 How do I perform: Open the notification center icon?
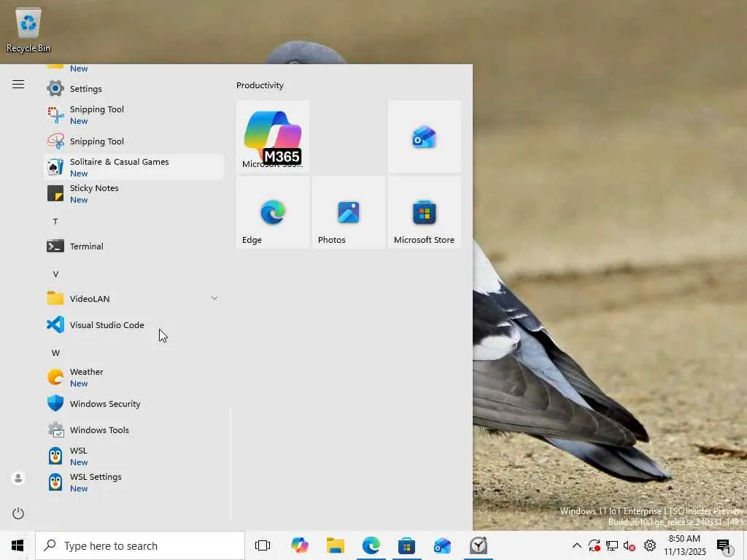724,547
